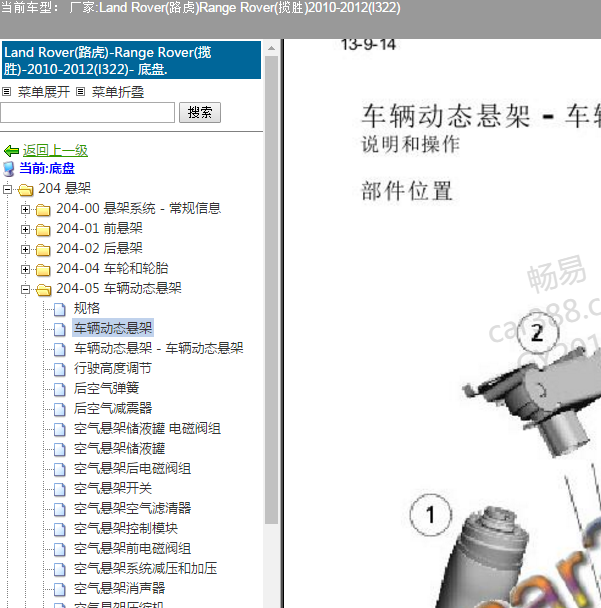The width and height of the screenshot is (601, 608).
Task: Open the 规格 document
Action: 87,308
